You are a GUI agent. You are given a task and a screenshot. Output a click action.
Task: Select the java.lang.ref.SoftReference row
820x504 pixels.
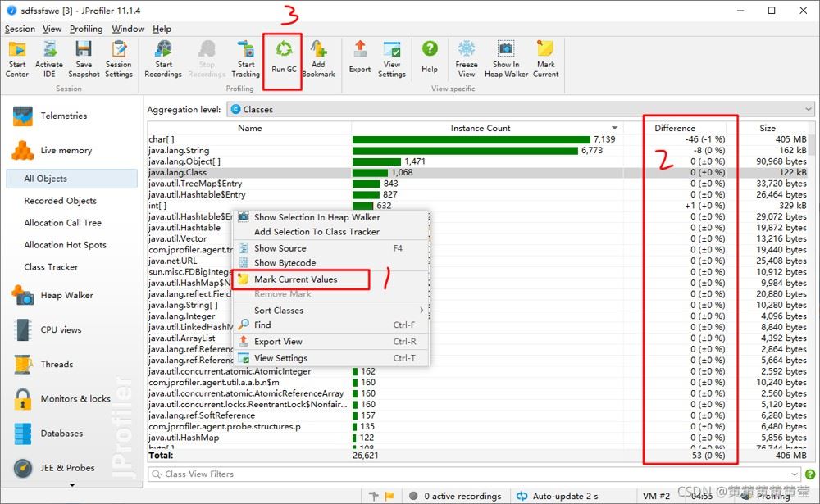tap(477, 415)
